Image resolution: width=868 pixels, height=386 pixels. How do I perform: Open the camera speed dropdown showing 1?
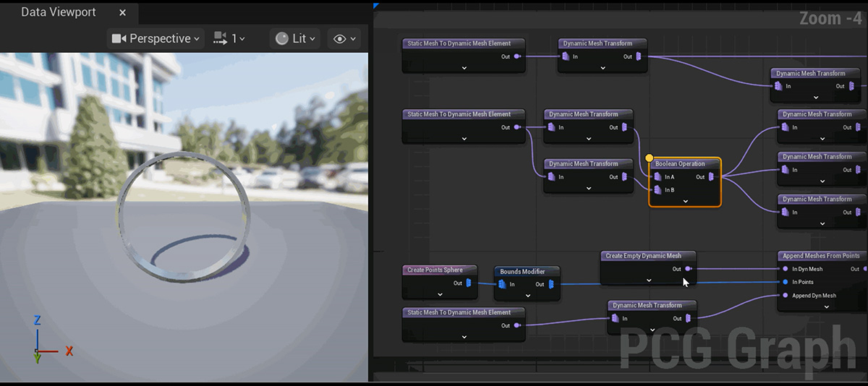pos(229,39)
